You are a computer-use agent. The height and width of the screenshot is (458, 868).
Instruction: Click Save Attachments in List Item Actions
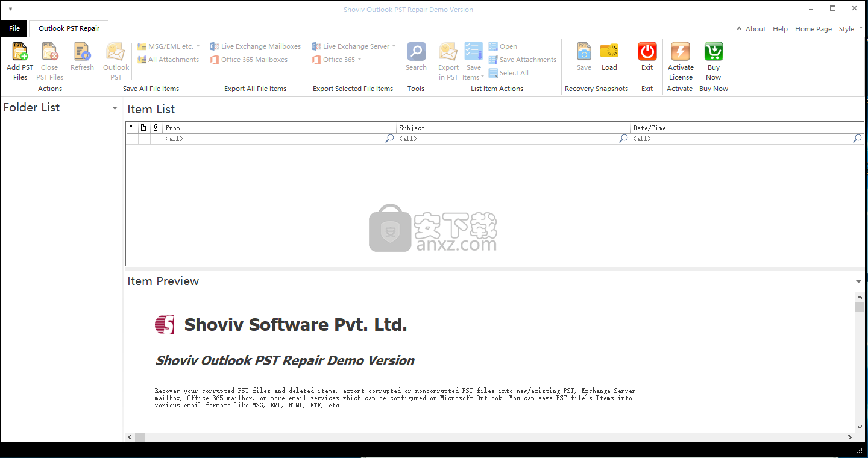(x=523, y=60)
